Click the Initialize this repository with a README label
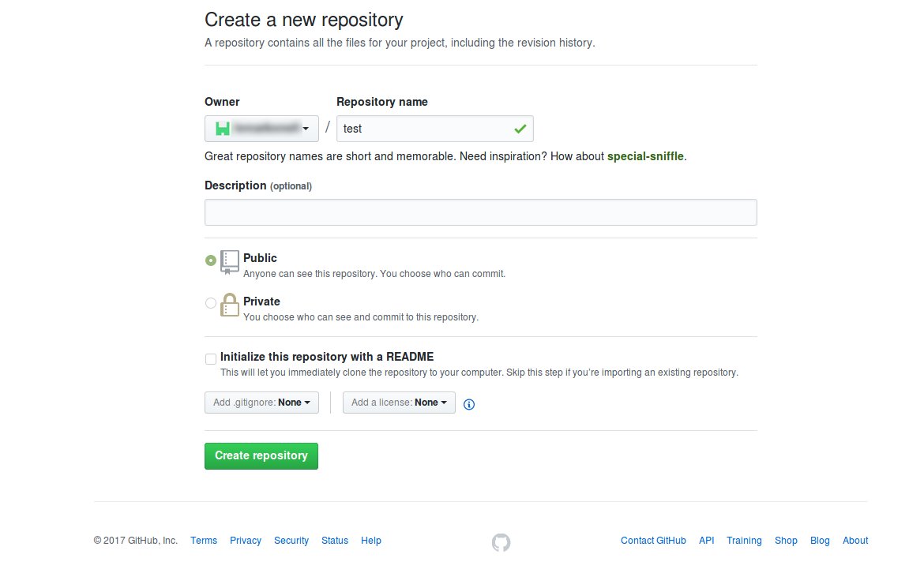924x588 pixels. pyautogui.click(x=327, y=357)
